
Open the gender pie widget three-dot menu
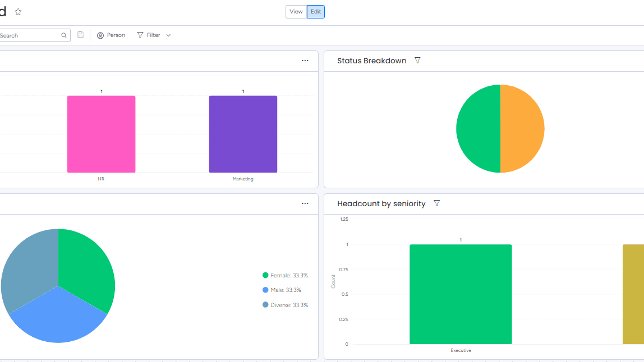pos(305,203)
